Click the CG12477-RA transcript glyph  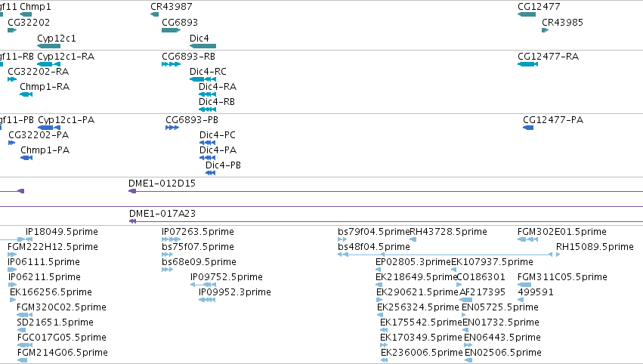[527, 64]
